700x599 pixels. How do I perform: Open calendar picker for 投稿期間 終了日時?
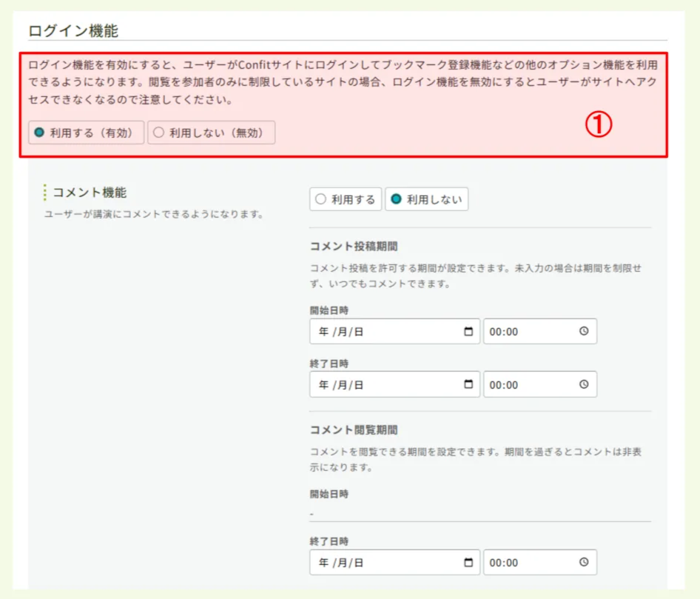[468, 384]
